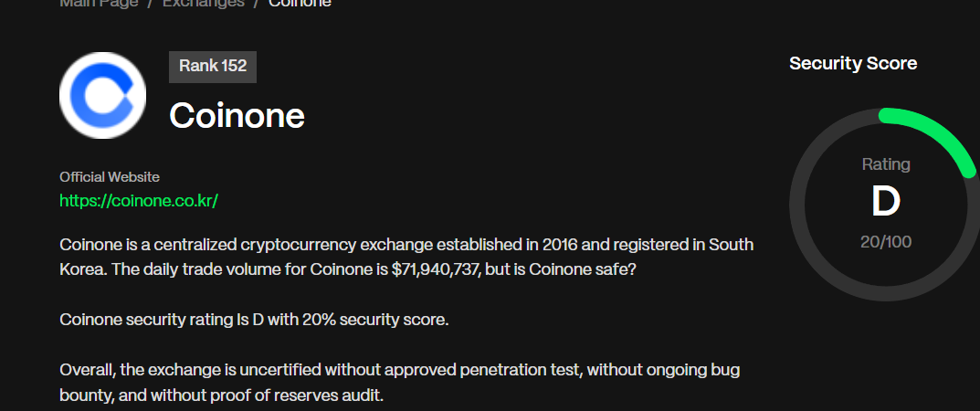Click the Official Website label
Screen dimensions: 980x411
110,177
